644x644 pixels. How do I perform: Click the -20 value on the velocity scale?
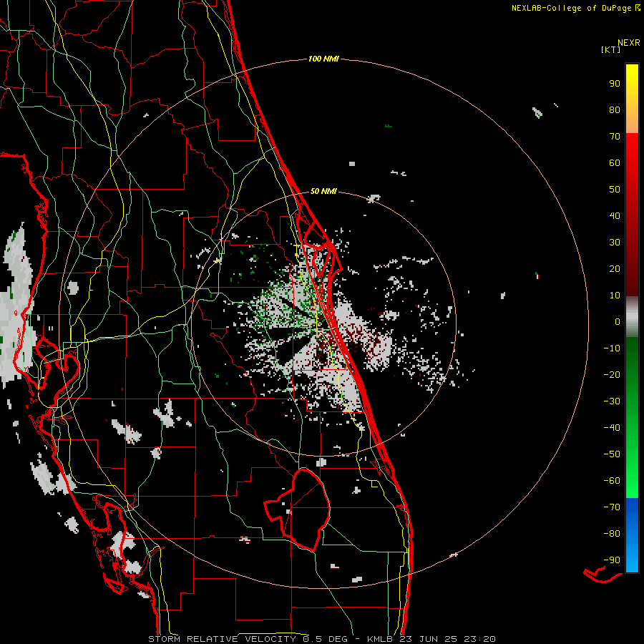point(612,374)
